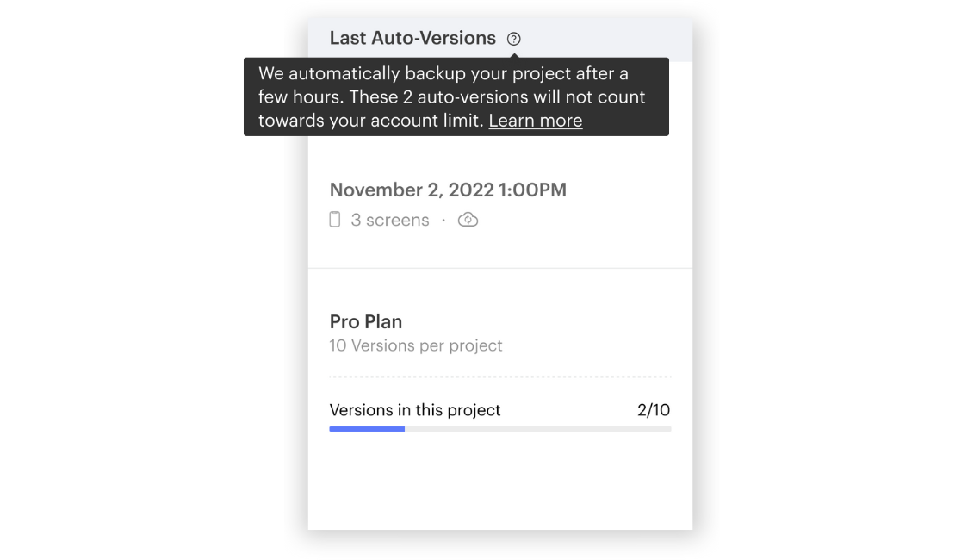The image size is (980, 560).
Task: Open the Learn more link
Action: [535, 120]
